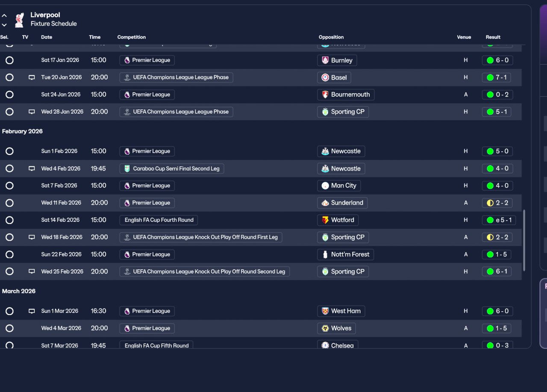Click the TV icon for Wed 25 Feb 2026
Viewport: 547px width, 392px height.
click(32, 271)
